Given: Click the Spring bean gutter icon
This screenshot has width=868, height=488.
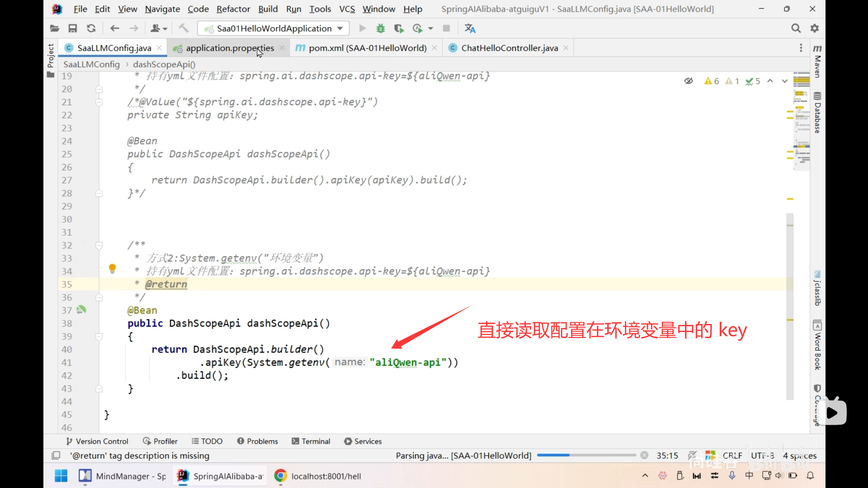Looking at the screenshot, I should (x=81, y=310).
